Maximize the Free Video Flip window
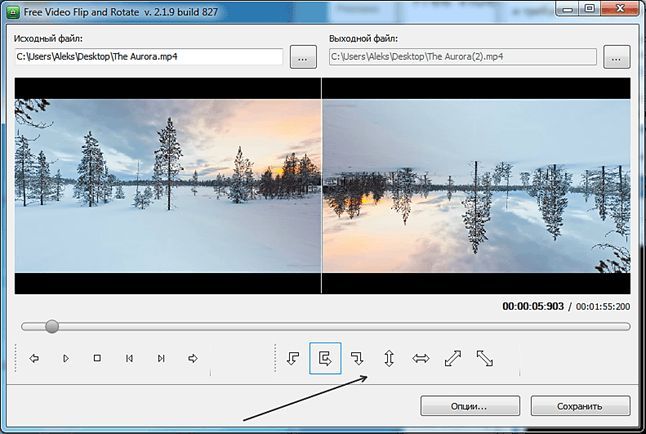 590,9
